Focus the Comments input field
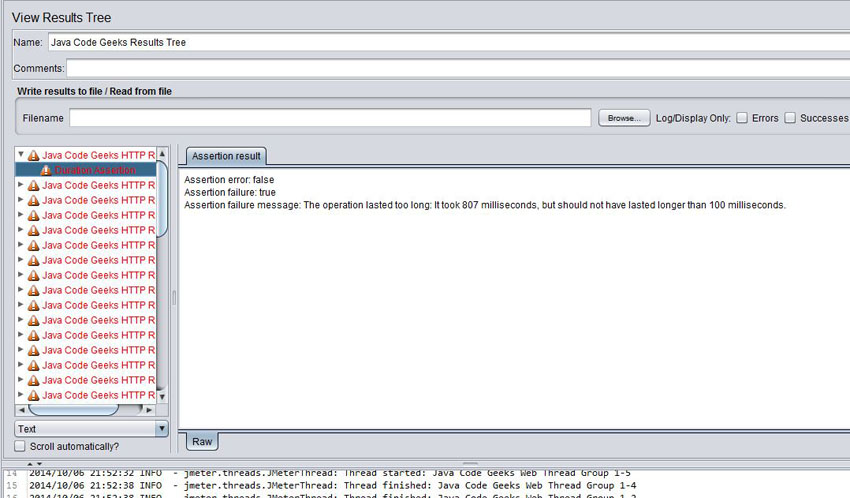The width and height of the screenshot is (850, 498). (x=458, y=68)
